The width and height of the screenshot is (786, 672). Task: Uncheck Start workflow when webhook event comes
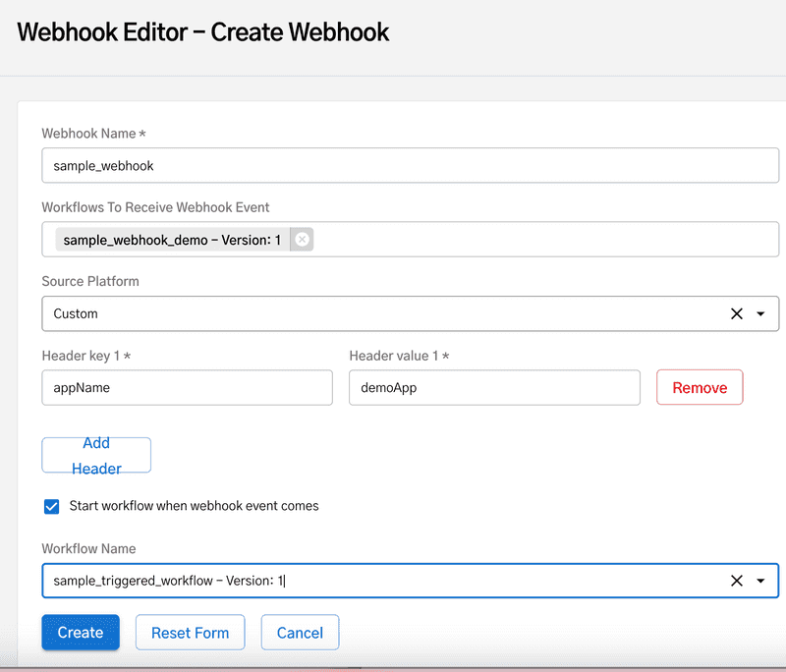pyautogui.click(x=51, y=507)
